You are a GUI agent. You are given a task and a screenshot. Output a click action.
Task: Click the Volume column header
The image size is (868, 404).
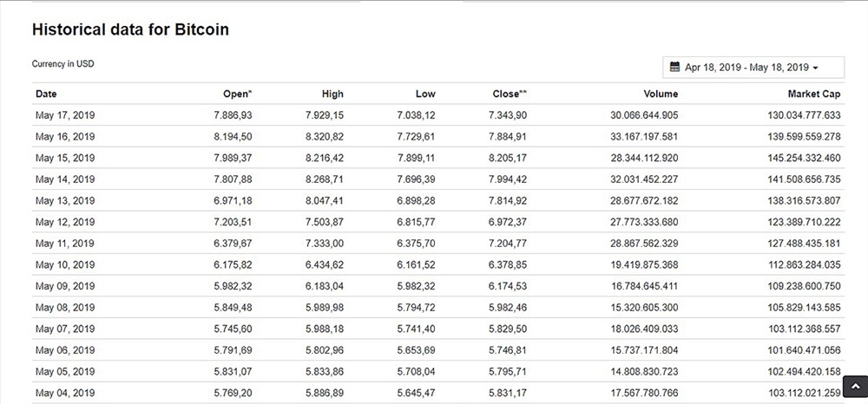(x=661, y=94)
